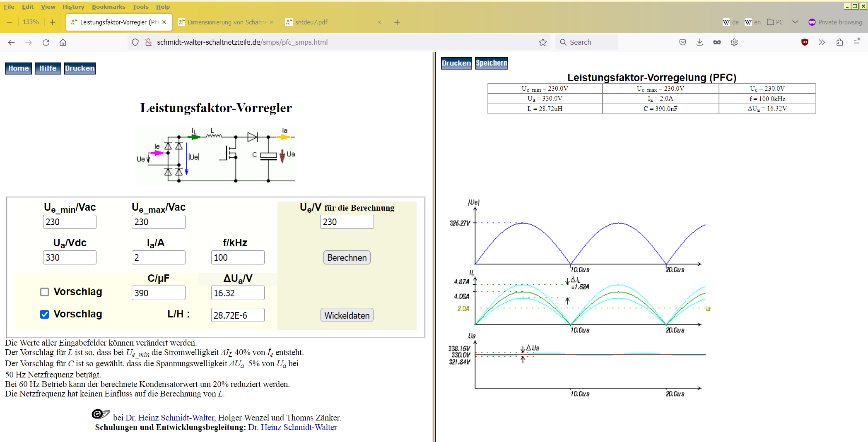Click the Ue/V für die Berechnung field

click(347, 222)
